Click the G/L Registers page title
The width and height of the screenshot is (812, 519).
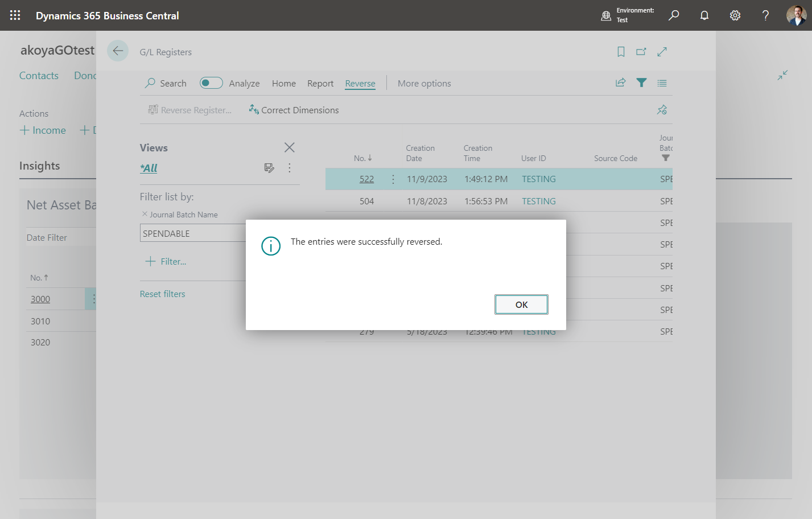pyautogui.click(x=166, y=52)
